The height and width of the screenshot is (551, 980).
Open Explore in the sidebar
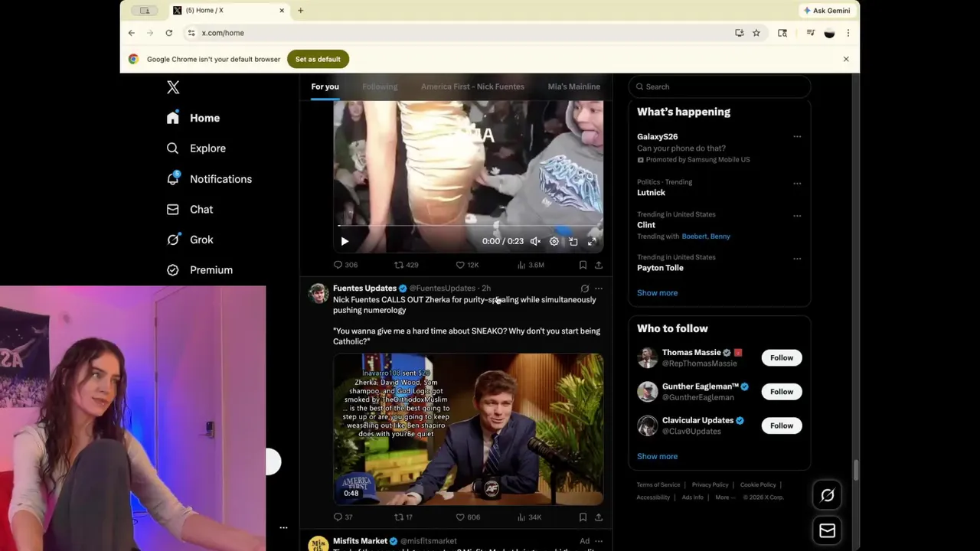(x=197, y=148)
